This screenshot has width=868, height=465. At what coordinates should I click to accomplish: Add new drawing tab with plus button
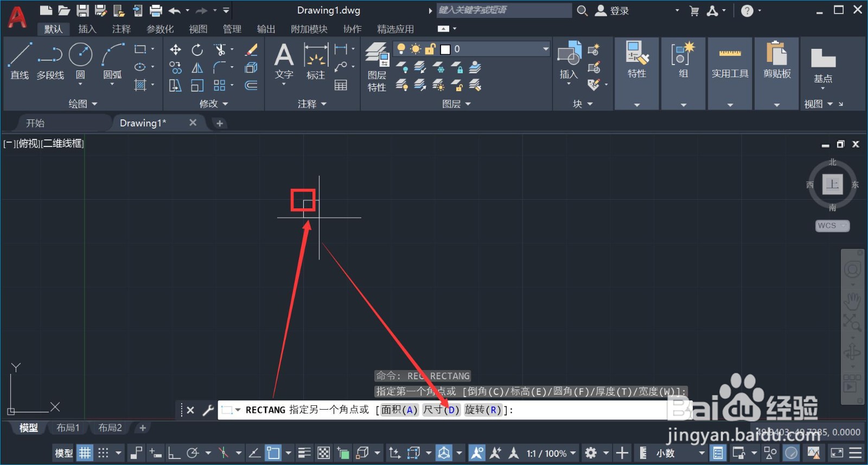219,123
